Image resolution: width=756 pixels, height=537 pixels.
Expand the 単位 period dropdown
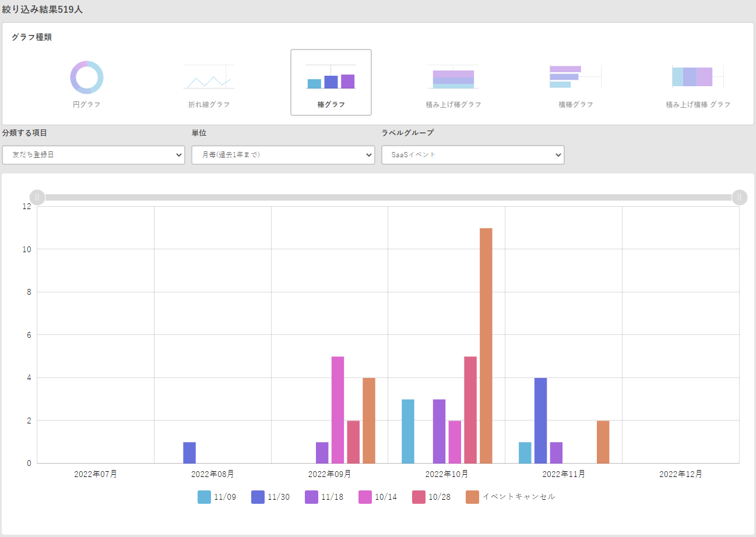tap(283, 155)
